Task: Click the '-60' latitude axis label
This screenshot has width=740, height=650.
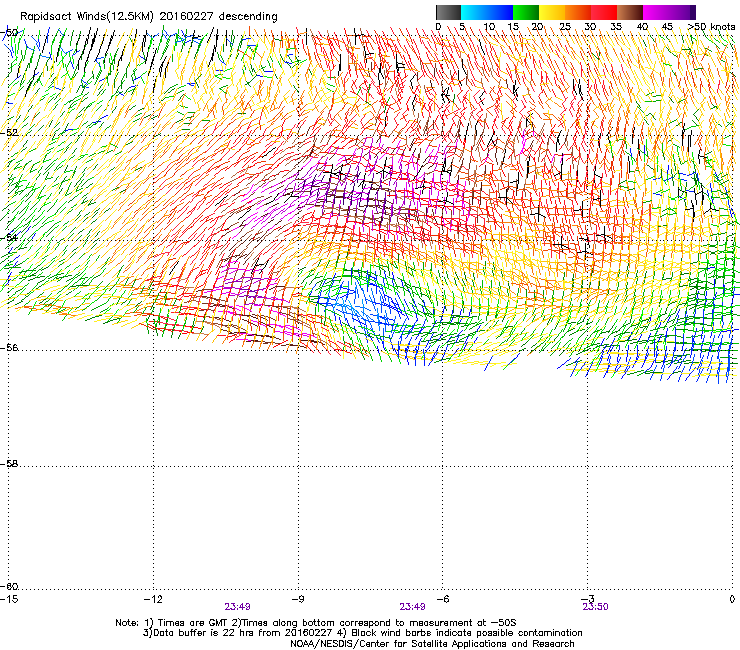Action: pos(9,587)
